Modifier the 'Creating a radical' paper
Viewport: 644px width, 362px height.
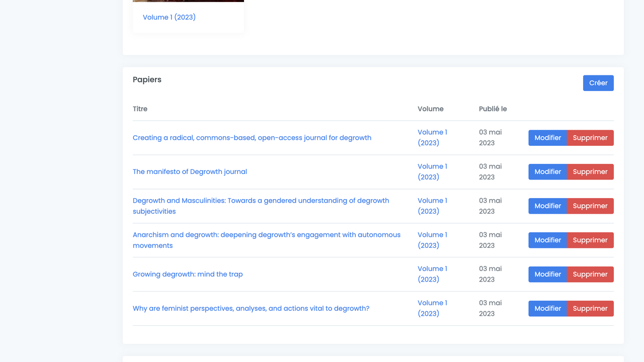[x=547, y=138]
